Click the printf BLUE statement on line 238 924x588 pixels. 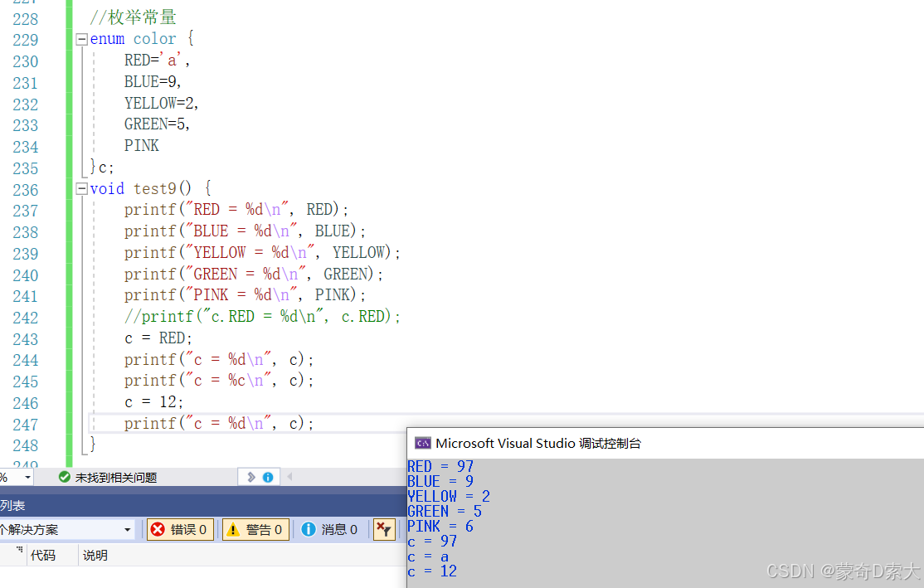pos(245,231)
